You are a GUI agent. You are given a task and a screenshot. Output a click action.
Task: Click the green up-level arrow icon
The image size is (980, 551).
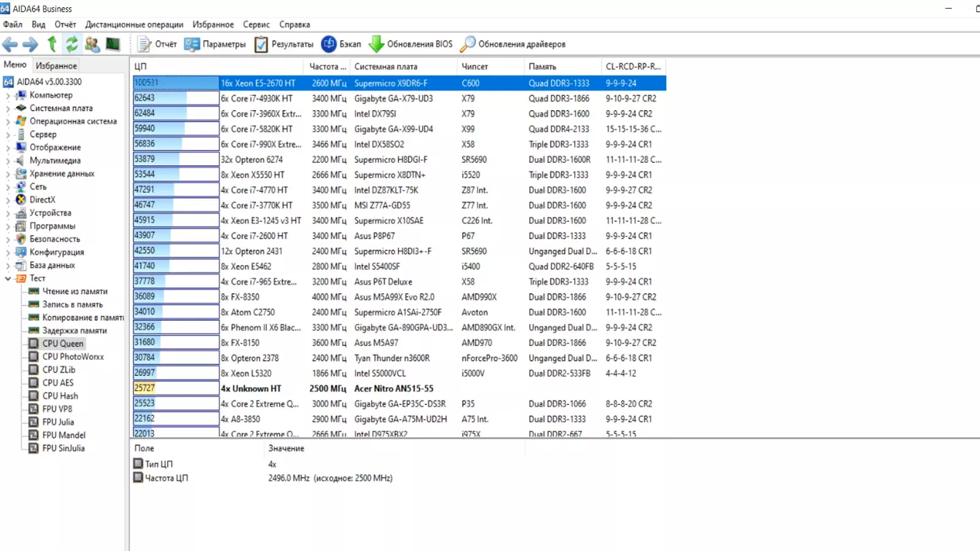[x=52, y=44]
